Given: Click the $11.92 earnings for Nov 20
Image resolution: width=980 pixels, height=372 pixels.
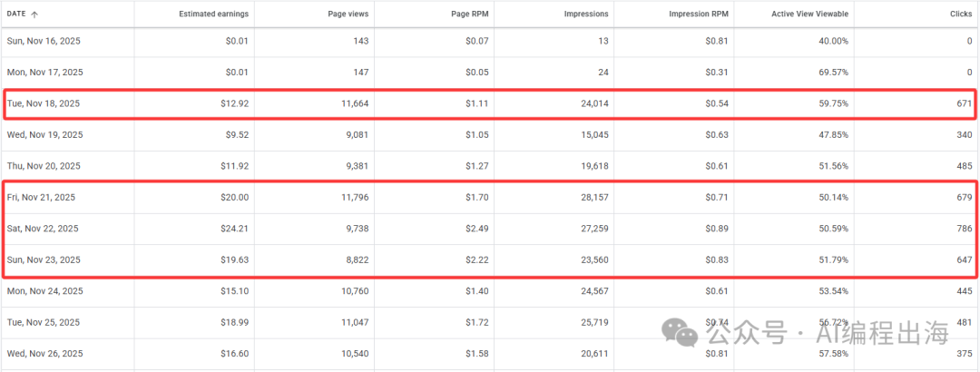Looking at the screenshot, I should click(x=235, y=166).
